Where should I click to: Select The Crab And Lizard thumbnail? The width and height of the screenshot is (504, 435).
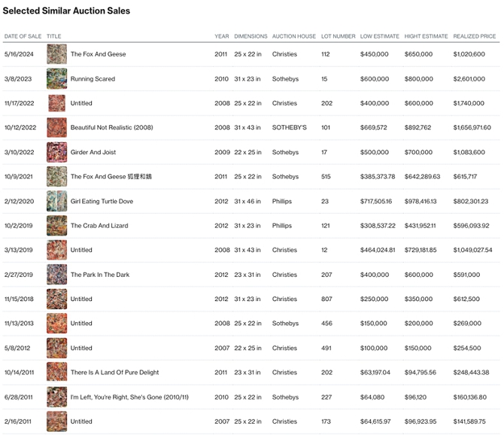tap(56, 226)
